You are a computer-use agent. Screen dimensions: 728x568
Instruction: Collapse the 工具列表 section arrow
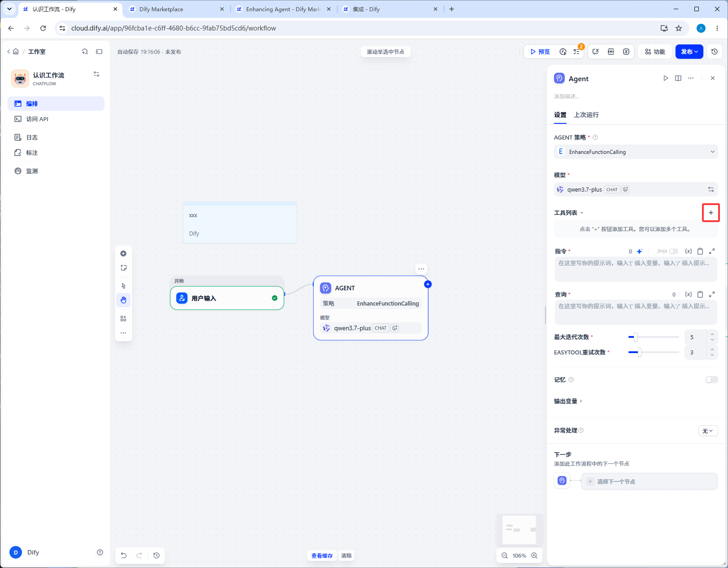click(582, 213)
